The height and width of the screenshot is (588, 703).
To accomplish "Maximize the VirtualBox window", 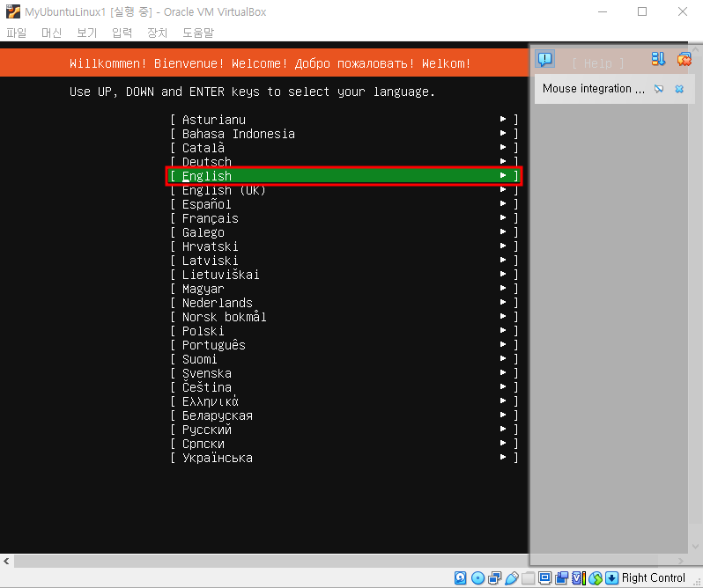I will (642, 11).
